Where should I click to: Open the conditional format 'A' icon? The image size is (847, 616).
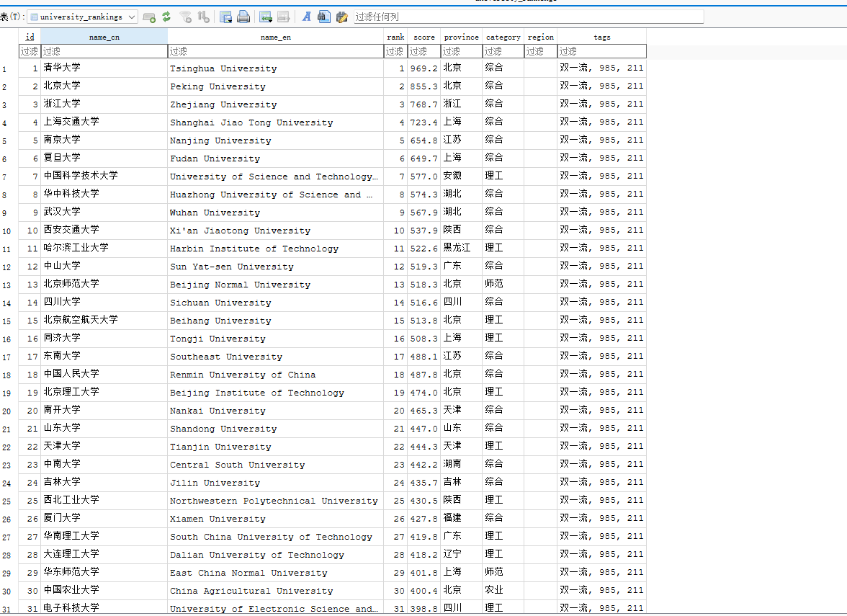click(x=306, y=17)
